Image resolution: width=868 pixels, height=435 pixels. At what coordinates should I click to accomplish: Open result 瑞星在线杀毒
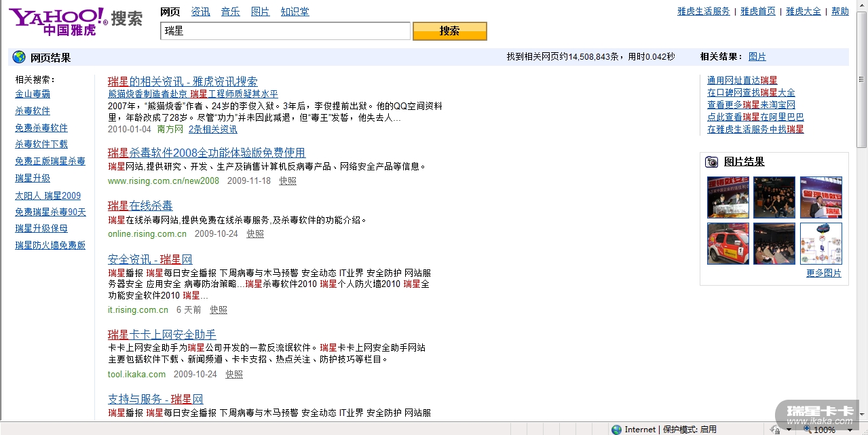(x=140, y=206)
